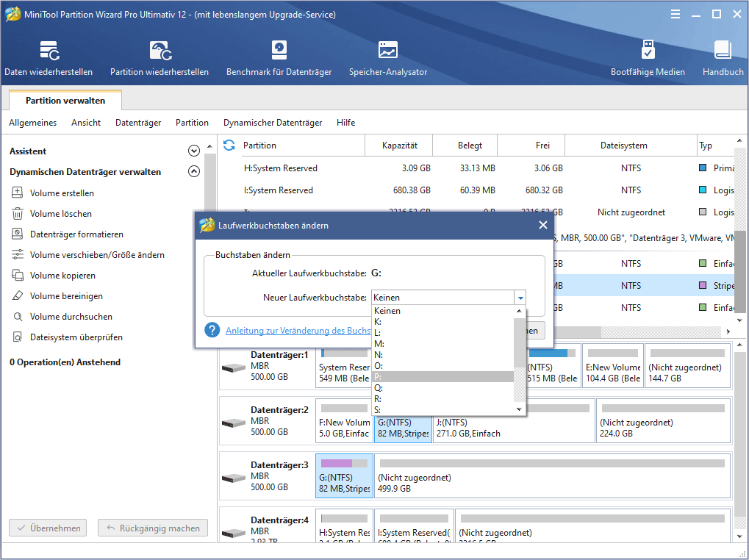Open Benchmark für Datenträger
The height and width of the screenshot is (560, 749).
pos(279,58)
